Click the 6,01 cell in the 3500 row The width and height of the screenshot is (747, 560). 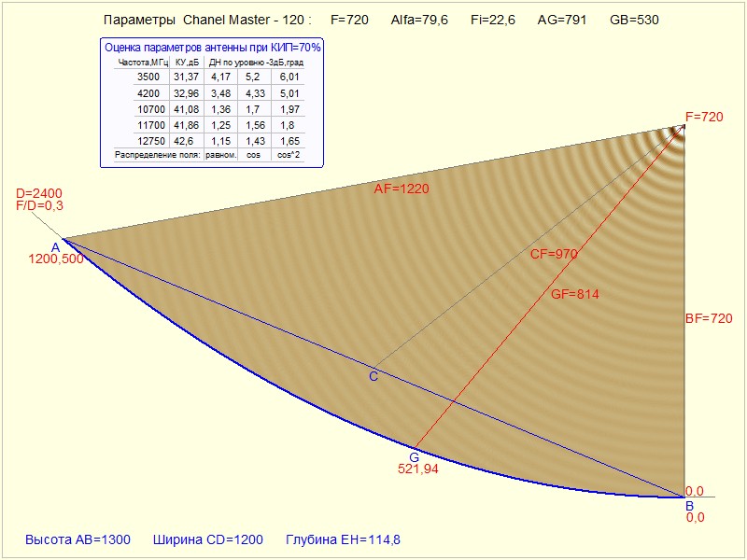click(289, 77)
